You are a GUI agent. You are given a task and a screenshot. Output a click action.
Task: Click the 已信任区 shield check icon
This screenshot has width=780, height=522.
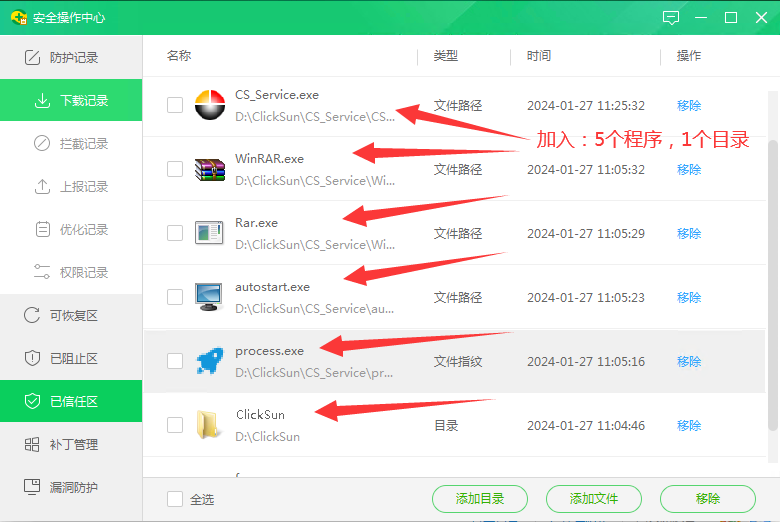32,401
